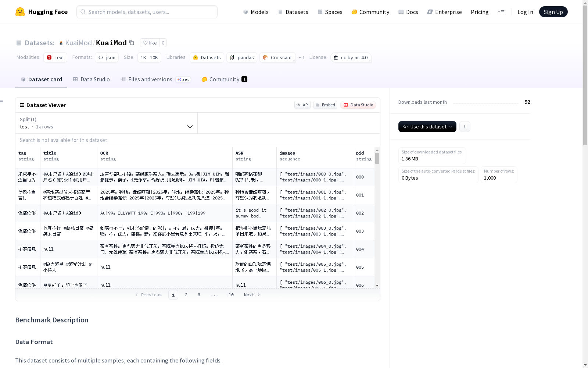This screenshot has height=368, width=588.
Task: Click the Next page button
Action: [x=252, y=295]
